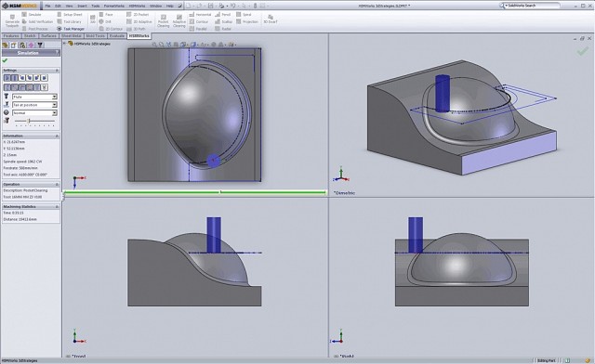The image size is (595, 364).
Task: Toggle the second Settings display button
Action: (15, 78)
